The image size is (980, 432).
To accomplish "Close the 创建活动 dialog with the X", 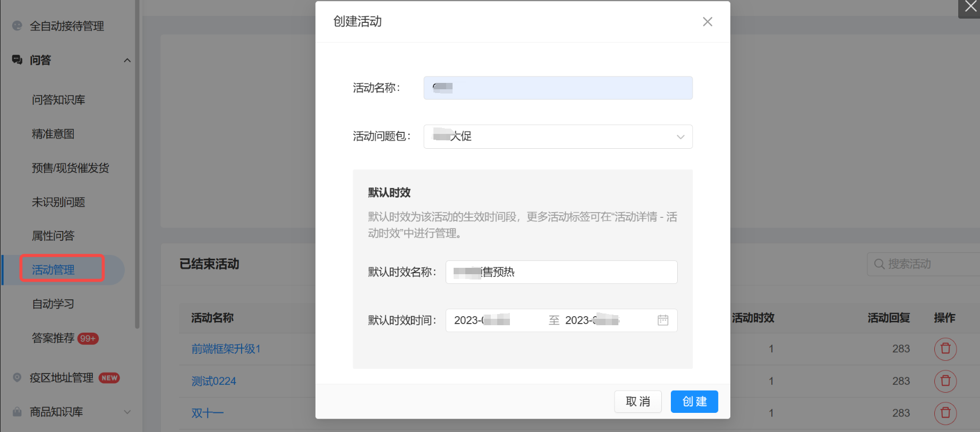I will 708,22.
